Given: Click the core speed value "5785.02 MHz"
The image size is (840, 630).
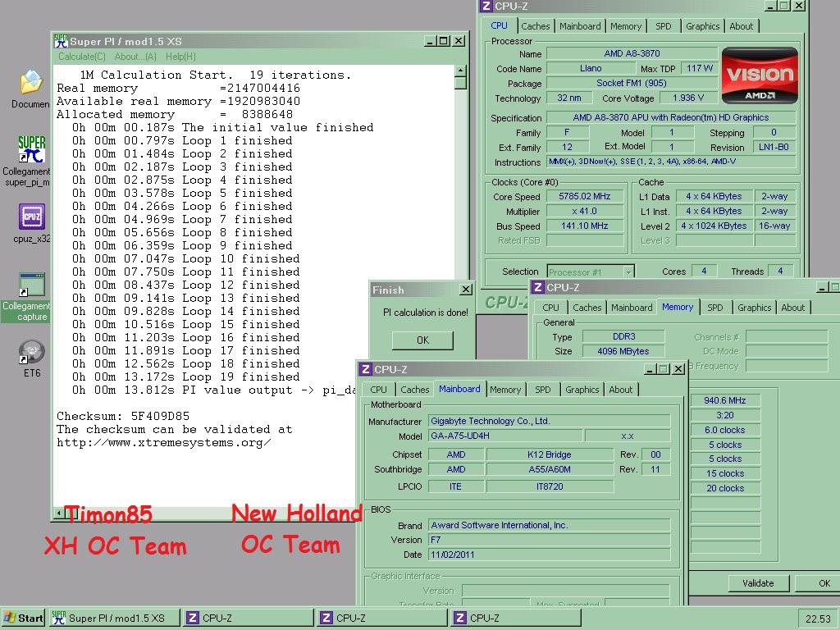Looking at the screenshot, I should coord(585,197).
